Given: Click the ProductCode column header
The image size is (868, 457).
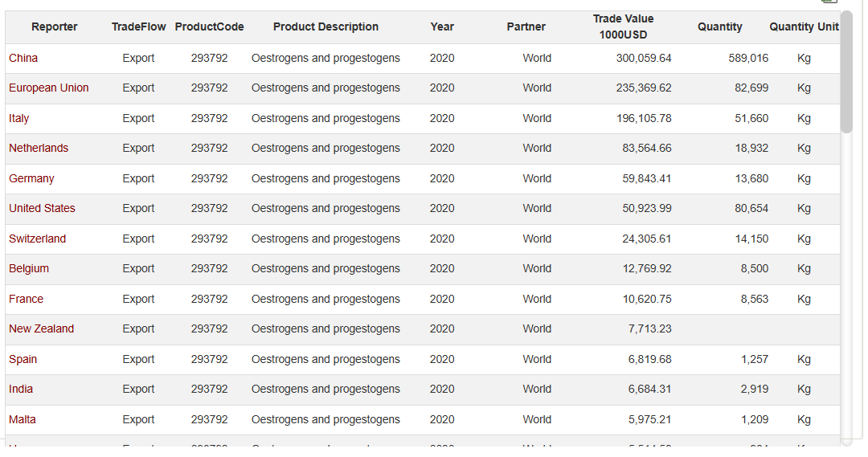Looking at the screenshot, I should pyautogui.click(x=209, y=27).
